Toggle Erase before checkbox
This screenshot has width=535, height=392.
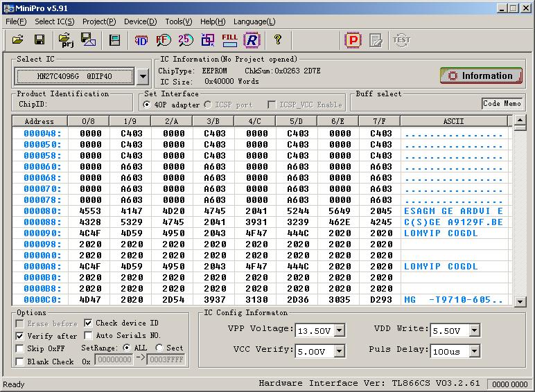point(20,323)
